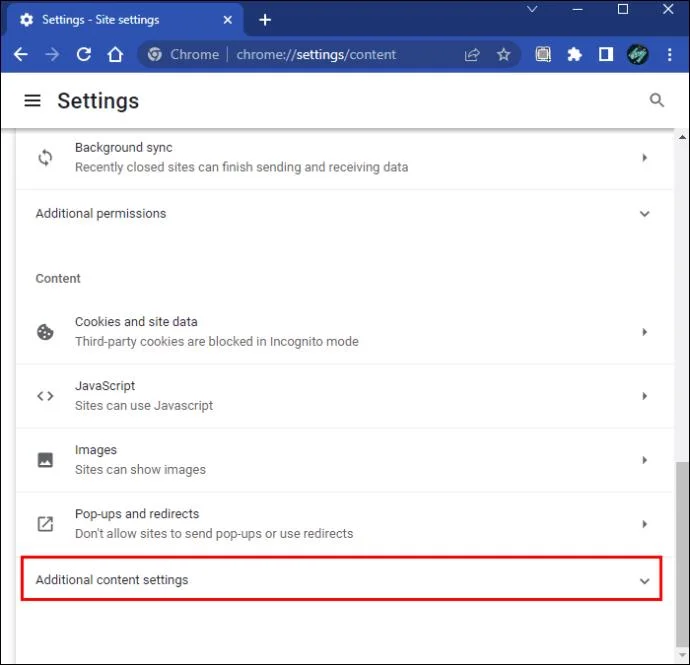Select the Settings - Site settings tab
This screenshot has width=690, height=665.
pyautogui.click(x=123, y=20)
